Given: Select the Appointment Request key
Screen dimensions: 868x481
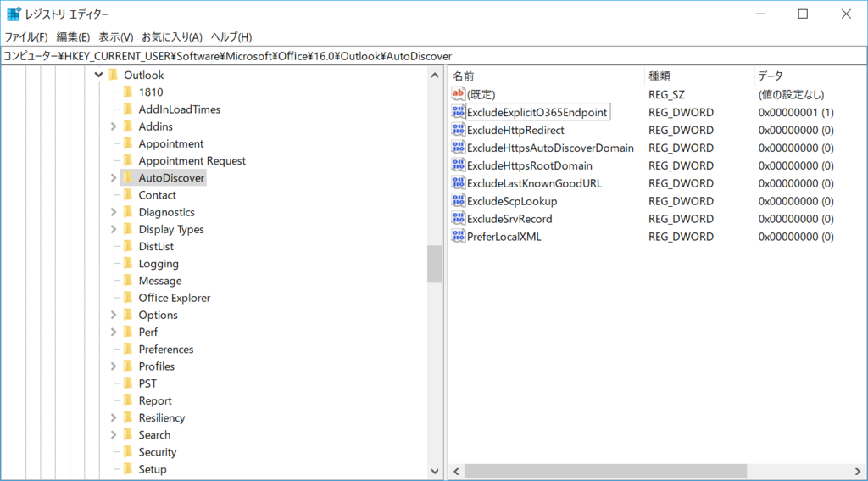Looking at the screenshot, I should (x=192, y=160).
